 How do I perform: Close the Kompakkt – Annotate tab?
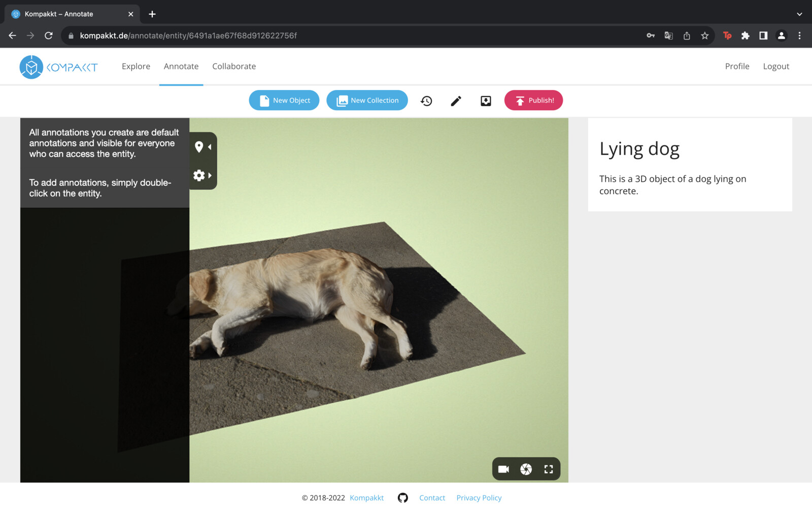pos(130,14)
